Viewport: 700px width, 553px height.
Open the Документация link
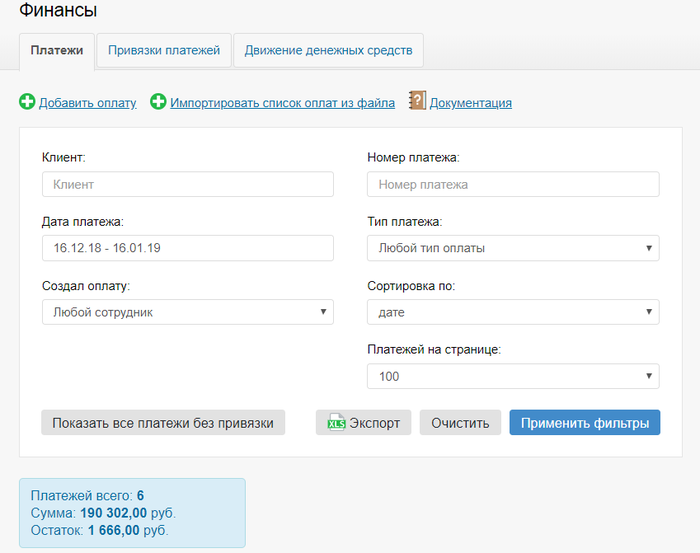pos(470,103)
